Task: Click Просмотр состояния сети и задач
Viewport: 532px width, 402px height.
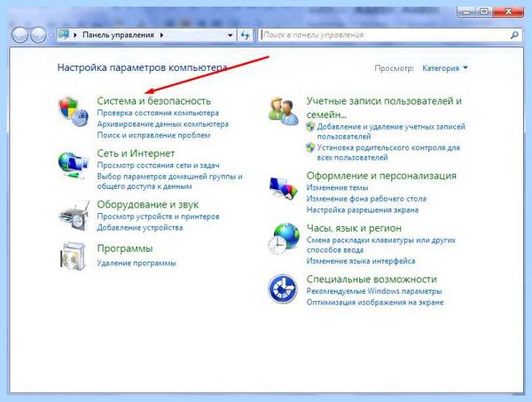Action: 158,165
